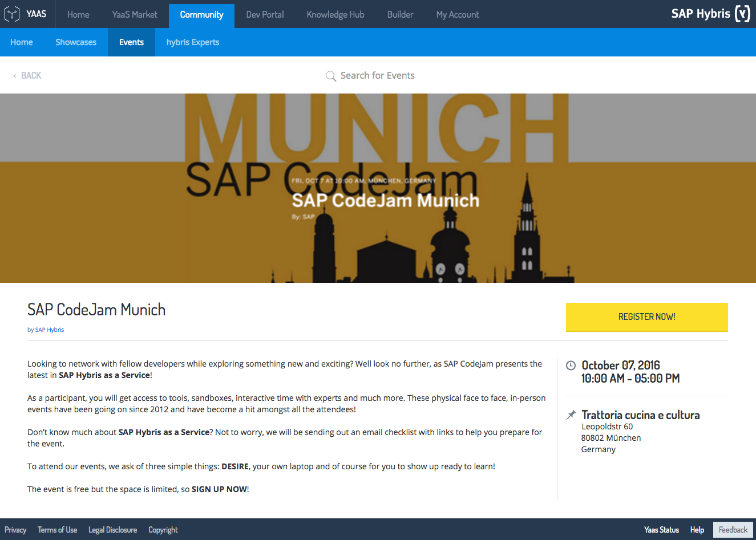Open Terms of Use in footer

tap(57, 530)
